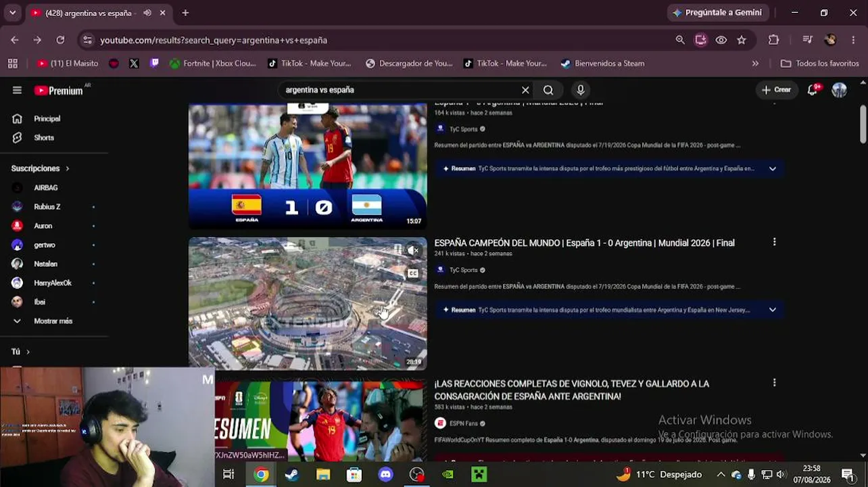Go back to the previous page

coord(15,40)
